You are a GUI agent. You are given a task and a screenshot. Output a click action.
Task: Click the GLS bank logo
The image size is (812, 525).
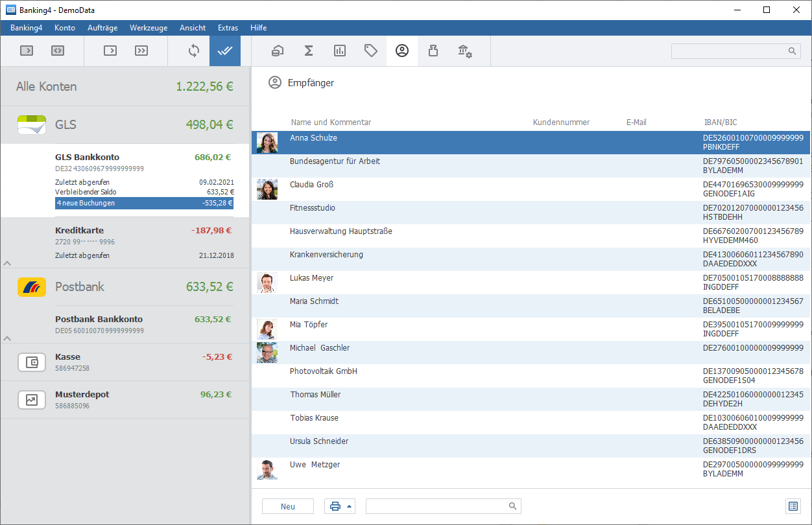click(x=32, y=124)
